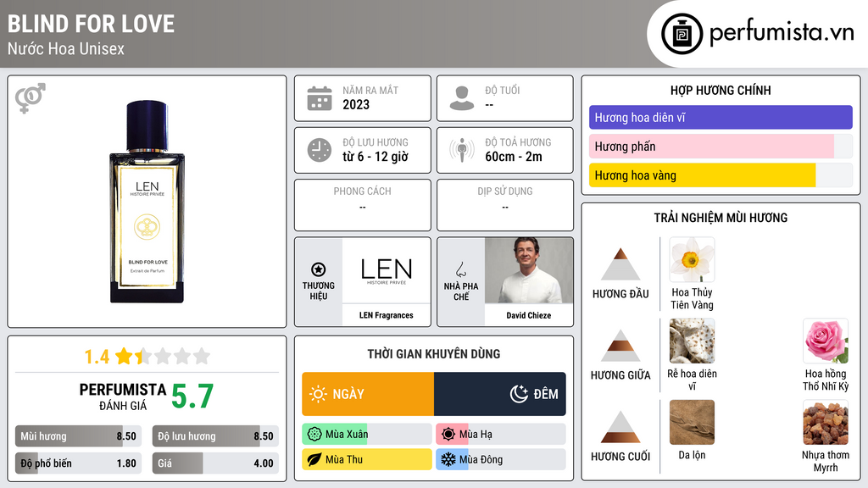Click the sun icon for Mùa Hạ
The image size is (868, 488).
pos(448,435)
